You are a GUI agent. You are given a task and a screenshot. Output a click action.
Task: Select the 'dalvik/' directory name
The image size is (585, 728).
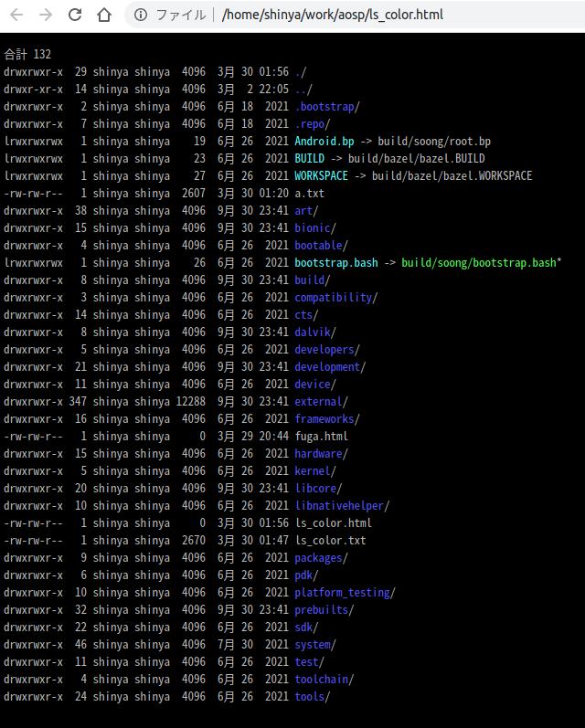315,332
